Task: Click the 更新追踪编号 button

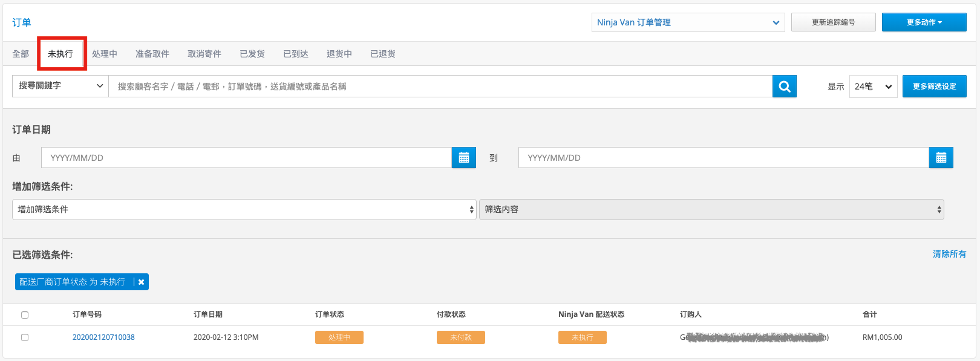Action: pyautogui.click(x=834, y=22)
